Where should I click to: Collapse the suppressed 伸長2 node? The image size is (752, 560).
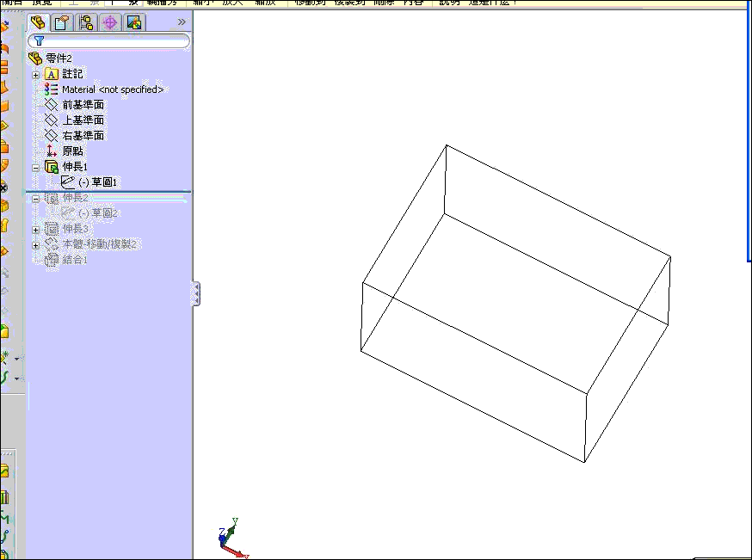coord(35,199)
